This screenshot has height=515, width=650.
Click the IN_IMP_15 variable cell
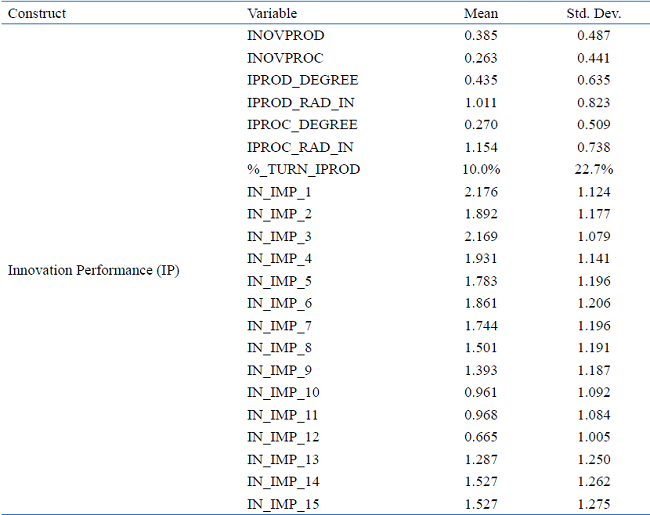(283, 504)
